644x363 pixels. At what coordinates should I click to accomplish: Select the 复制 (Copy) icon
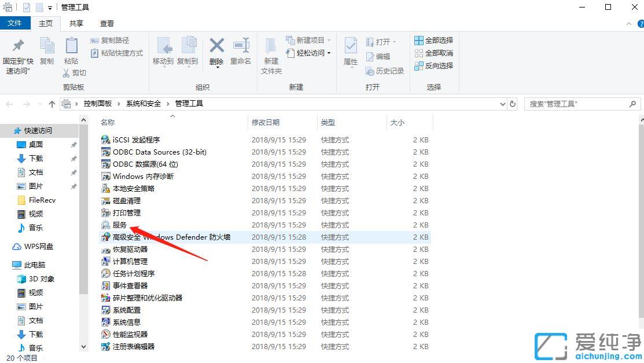(46, 49)
